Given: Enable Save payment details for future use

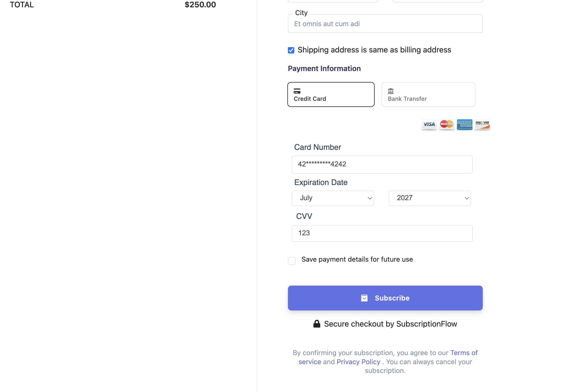Looking at the screenshot, I should tap(292, 261).
